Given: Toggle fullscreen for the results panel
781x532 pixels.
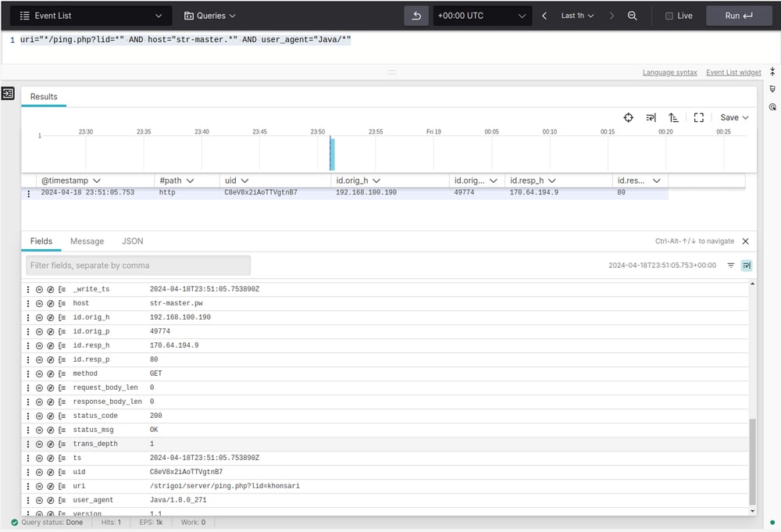Looking at the screenshot, I should pos(698,117).
